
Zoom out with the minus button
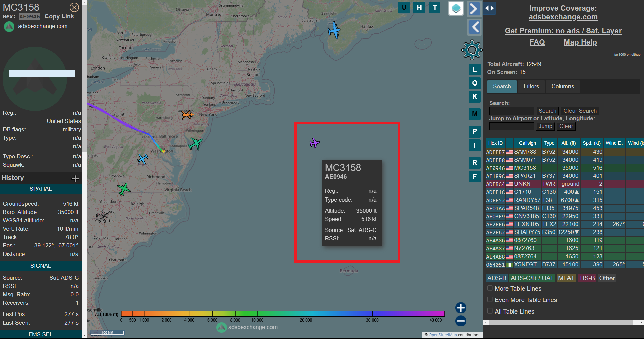coord(461,321)
